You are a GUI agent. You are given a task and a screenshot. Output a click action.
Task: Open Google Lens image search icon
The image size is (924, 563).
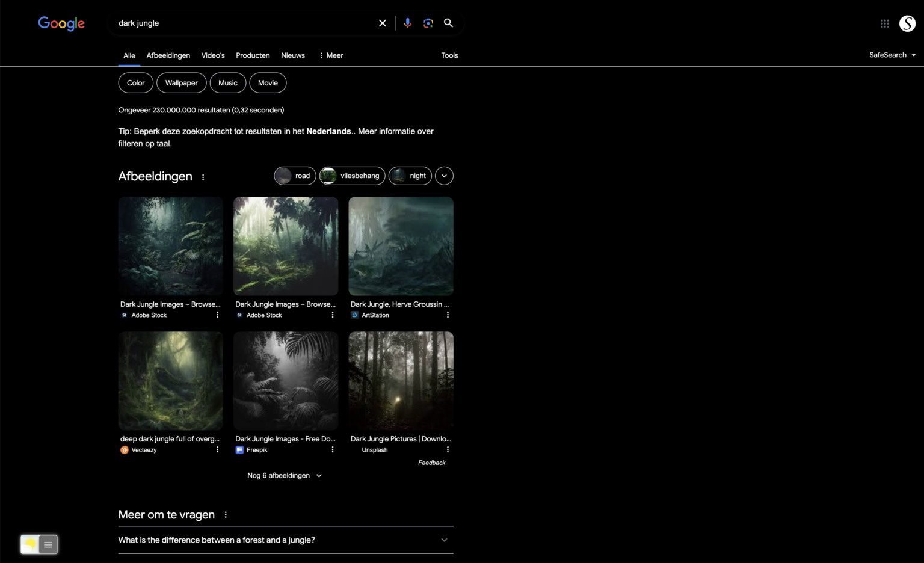click(428, 23)
